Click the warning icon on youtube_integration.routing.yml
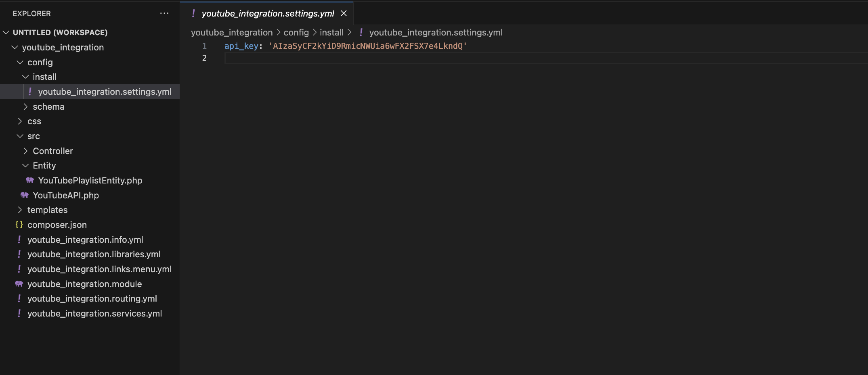 point(19,298)
